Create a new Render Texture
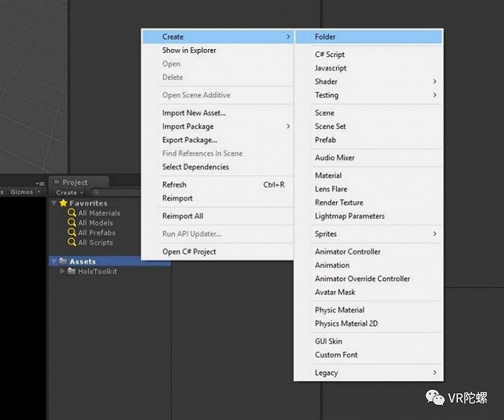 pos(369,202)
